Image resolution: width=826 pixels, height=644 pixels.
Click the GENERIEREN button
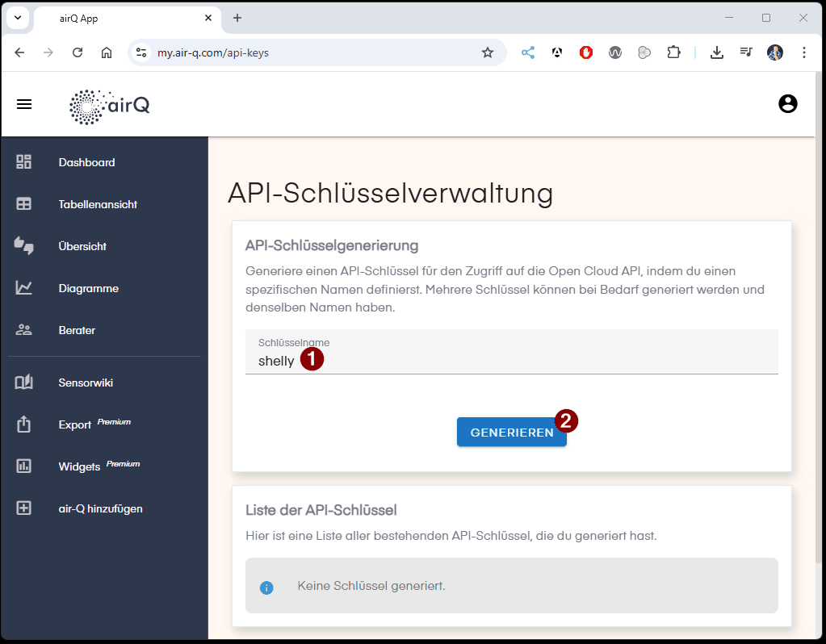point(511,432)
